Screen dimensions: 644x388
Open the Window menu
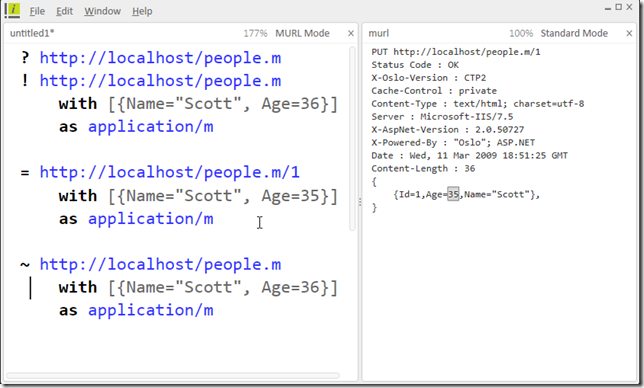[103, 11]
